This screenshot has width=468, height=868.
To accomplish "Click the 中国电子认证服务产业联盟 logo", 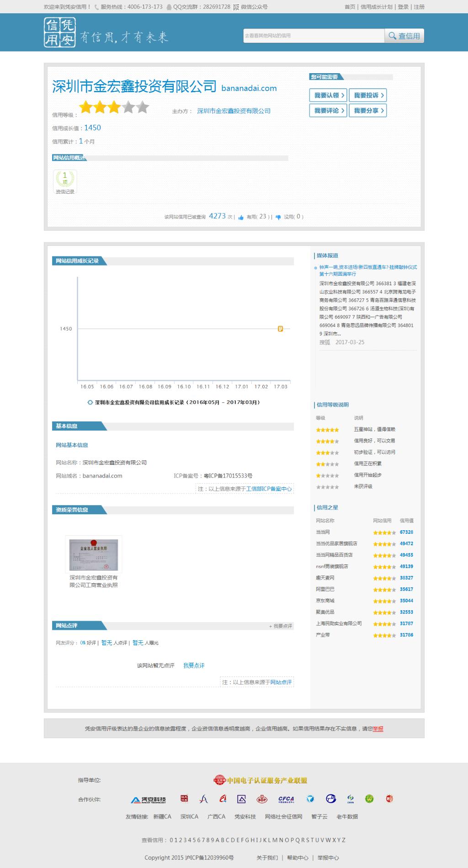I will click(261, 780).
